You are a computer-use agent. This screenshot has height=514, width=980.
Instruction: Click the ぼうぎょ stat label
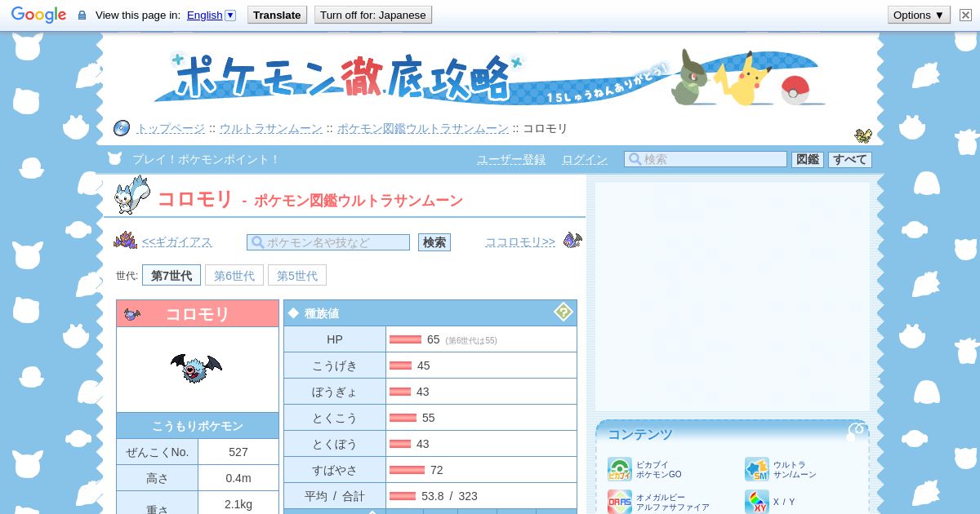[335, 392]
